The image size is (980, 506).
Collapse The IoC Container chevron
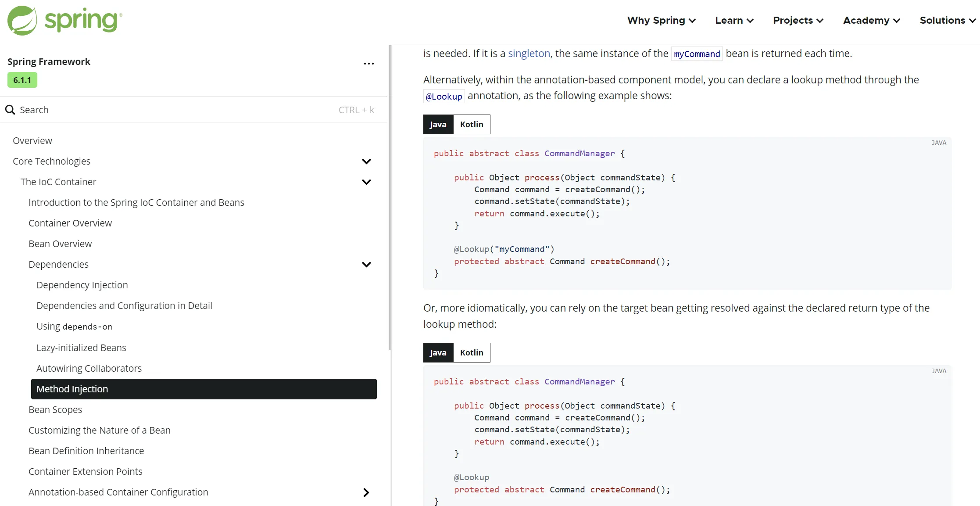pyautogui.click(x=366, y=182)
